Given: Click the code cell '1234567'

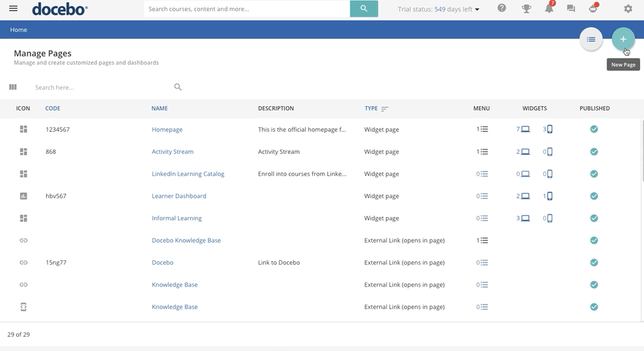Looking at the screenshot, I should pyautogui.click(x=58, y=129).
